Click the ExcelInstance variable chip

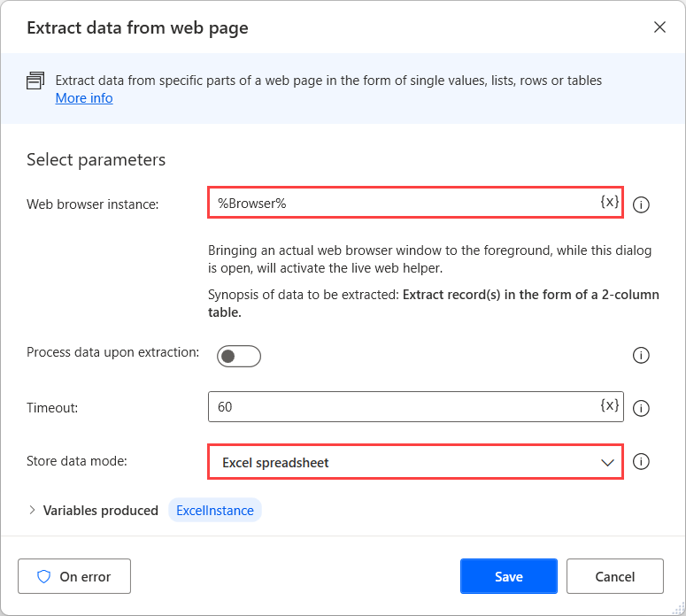pyautogui.click(x=215, y=510)
